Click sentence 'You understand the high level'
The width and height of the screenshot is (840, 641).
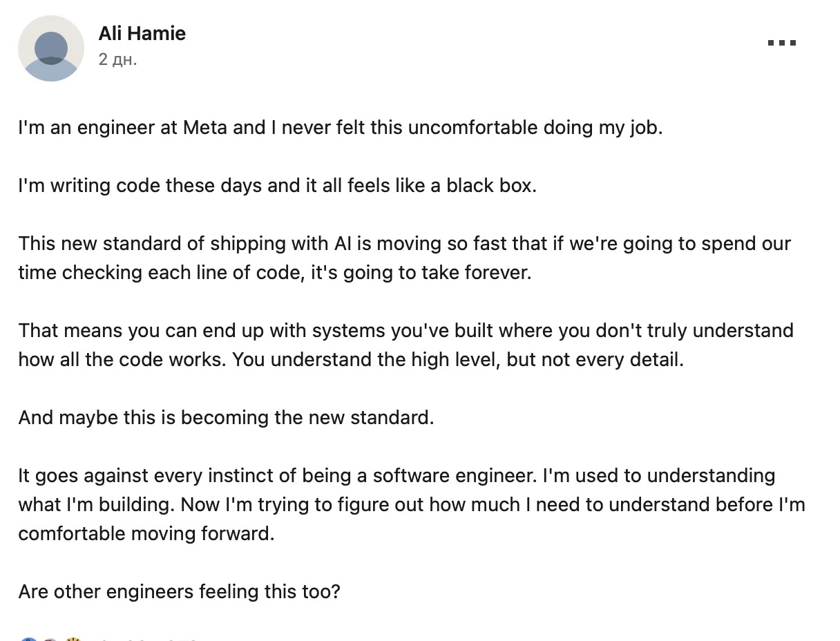[x=457, y=360]
